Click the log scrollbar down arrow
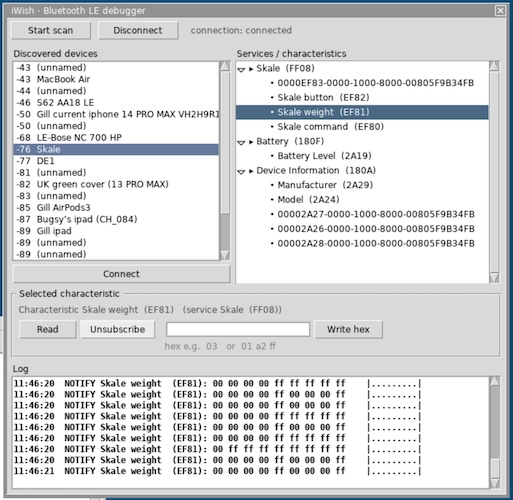Image resolution: width=513 pixels, height=500 pixels. coord(495,484)
